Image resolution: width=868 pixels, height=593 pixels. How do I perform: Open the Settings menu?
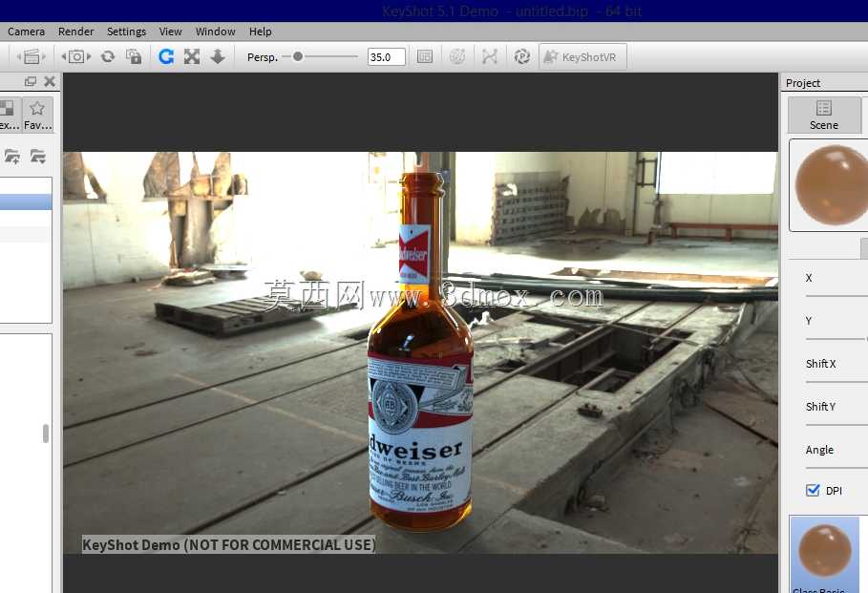tap(126, 32)
